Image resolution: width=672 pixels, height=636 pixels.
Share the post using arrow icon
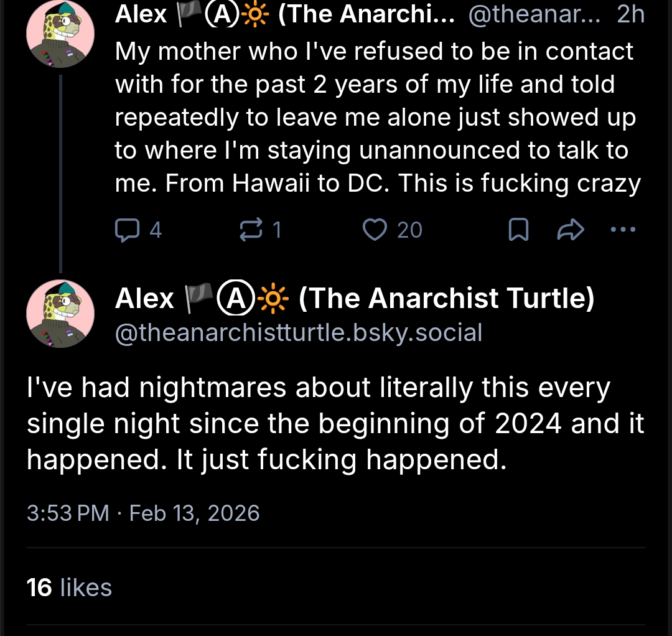tap(570, 230)
